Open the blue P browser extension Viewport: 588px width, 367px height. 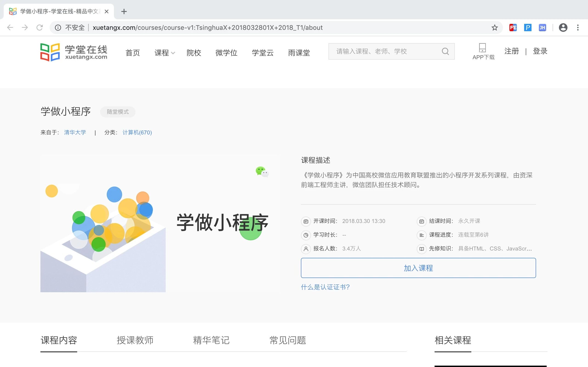coord(528,28)
